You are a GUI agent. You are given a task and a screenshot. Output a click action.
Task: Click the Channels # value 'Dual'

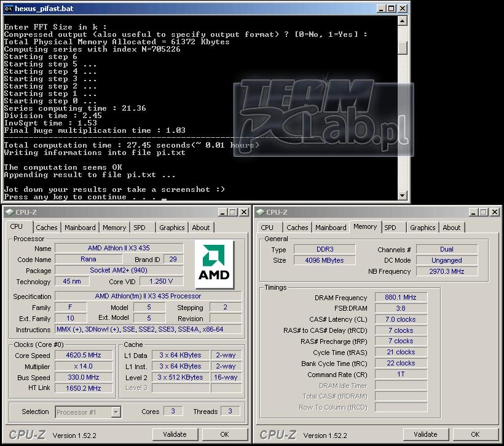point(447,249)
